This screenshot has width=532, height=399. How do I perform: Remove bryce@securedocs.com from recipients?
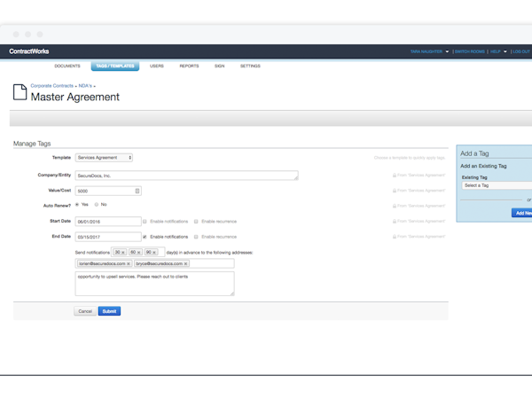pyautogui.click(x=186, y=264)
